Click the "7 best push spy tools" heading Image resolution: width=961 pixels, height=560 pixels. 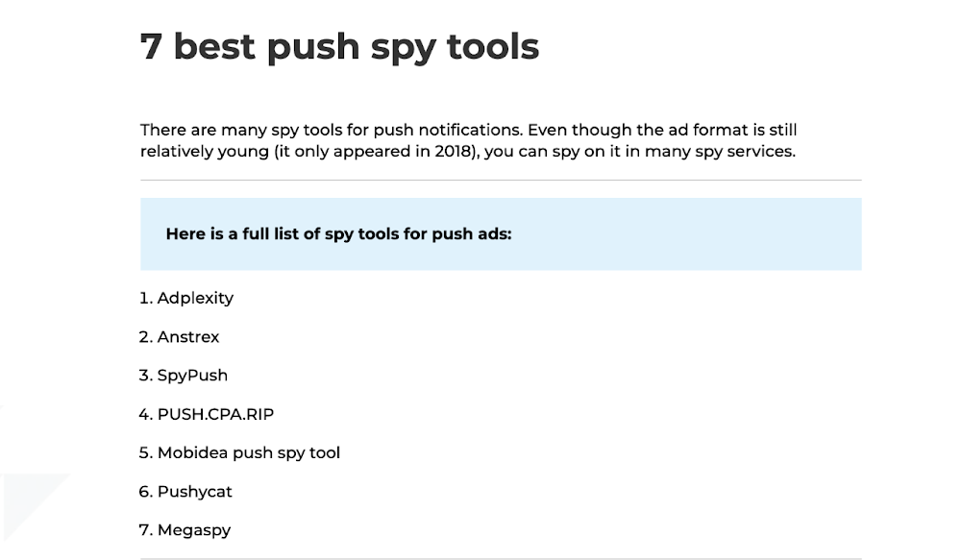coord(339,48)
